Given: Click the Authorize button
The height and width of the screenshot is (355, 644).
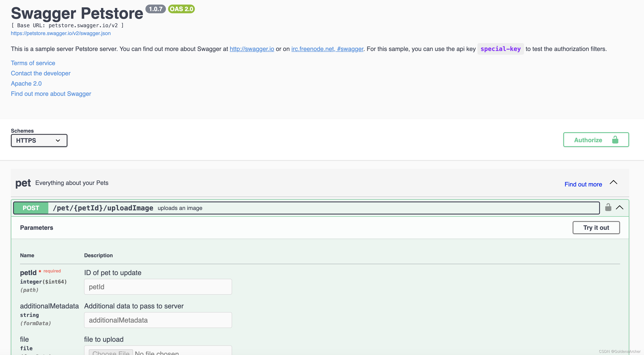Looking at the screenshot, I should pyautogui.click(x=596, y=140).
